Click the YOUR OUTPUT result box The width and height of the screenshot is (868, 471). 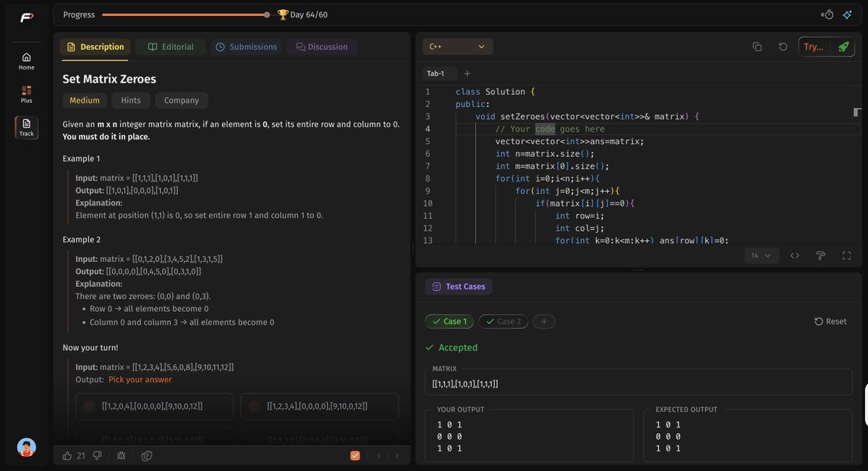tap(529, 436)
